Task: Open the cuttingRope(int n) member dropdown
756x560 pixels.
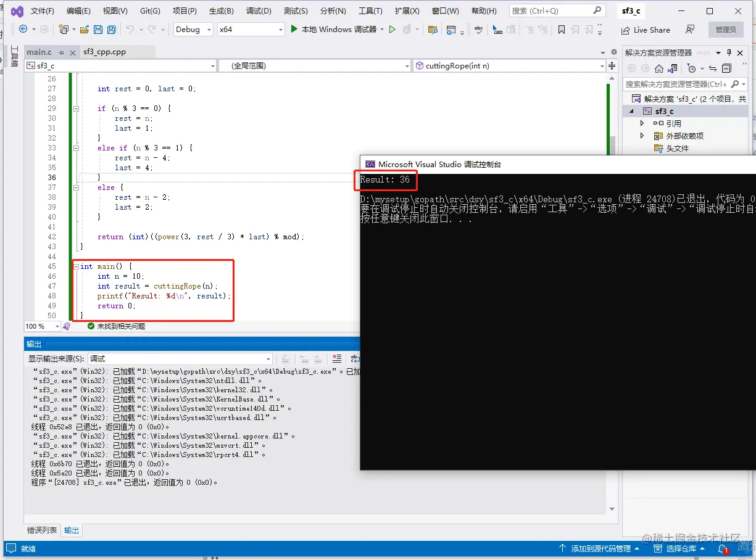Action: [510, 65]
